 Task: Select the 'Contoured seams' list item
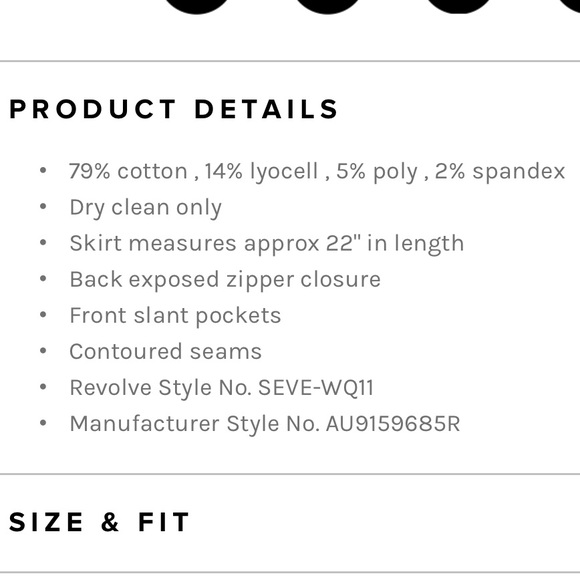[x=165, y=351]
